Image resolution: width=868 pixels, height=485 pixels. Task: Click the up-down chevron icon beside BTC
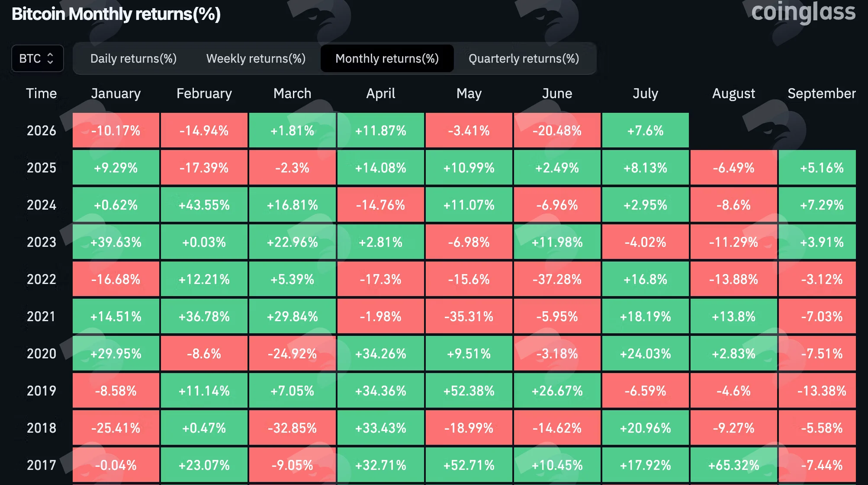click(50, 58)
